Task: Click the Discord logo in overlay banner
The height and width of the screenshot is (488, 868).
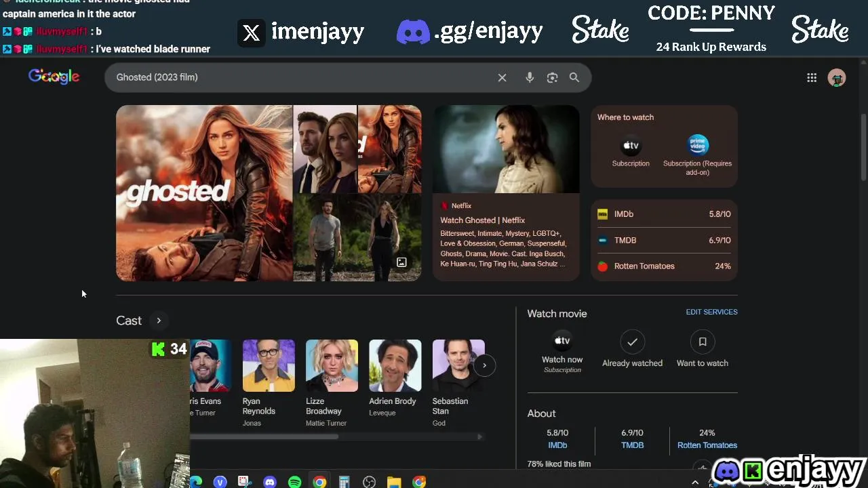Action: tap(413, 32)
